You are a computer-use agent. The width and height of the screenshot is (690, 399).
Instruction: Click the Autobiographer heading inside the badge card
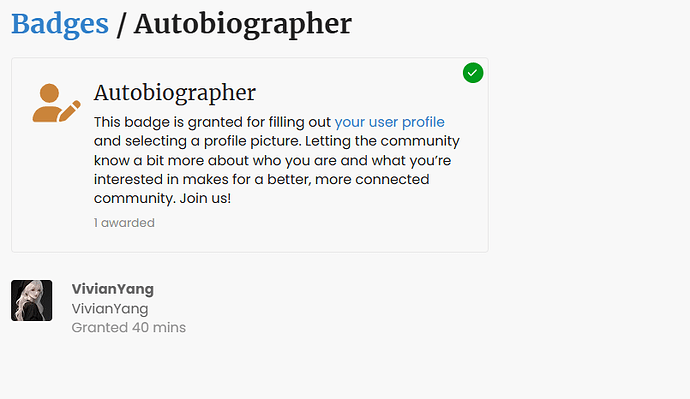175,92
